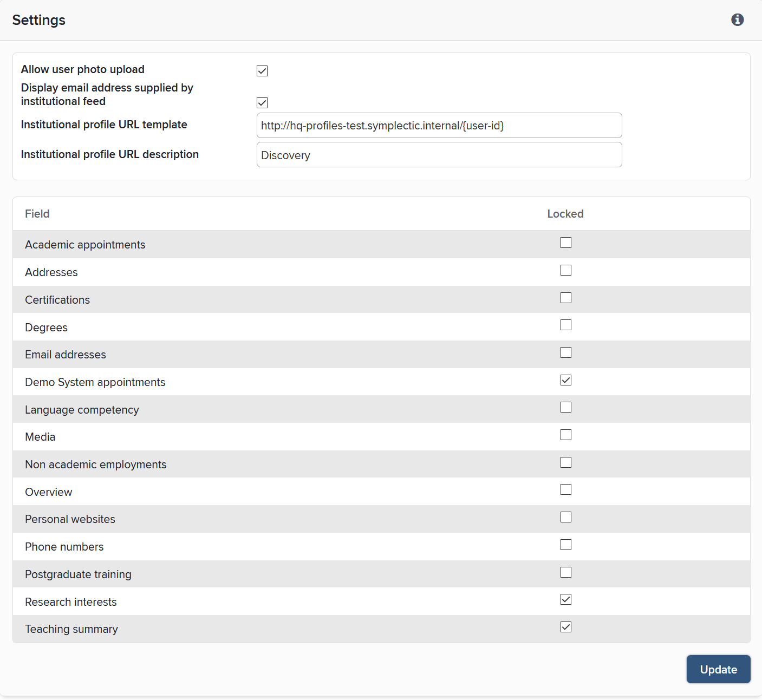Lock Non academic employments
Screen dimensions: 762x700
click(x=566, y=463)
